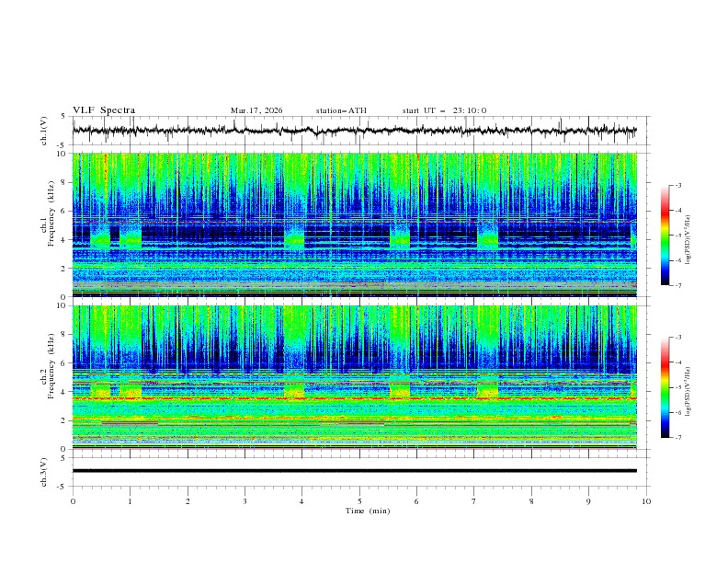Click the "7" tick on the time axis

tap(474, 501)
